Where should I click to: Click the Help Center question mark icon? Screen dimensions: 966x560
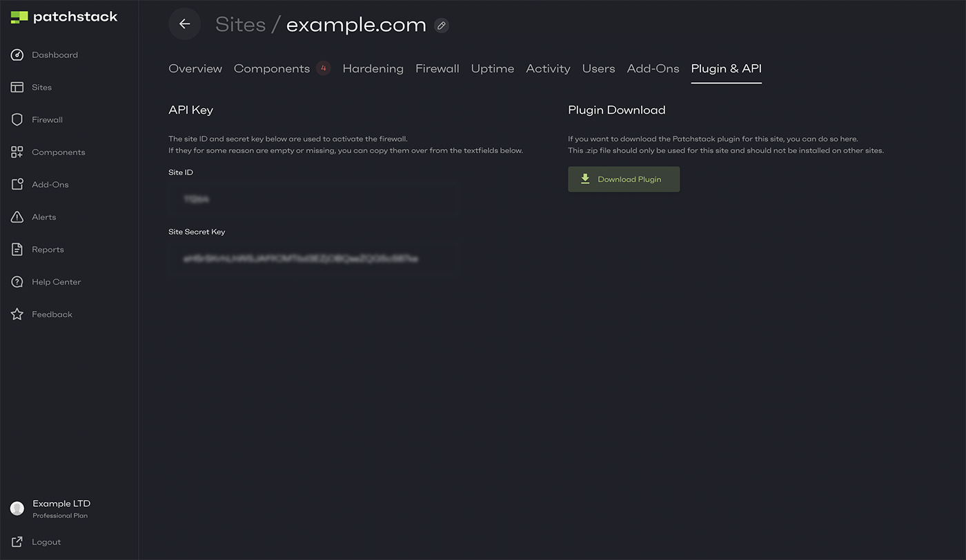17,282
